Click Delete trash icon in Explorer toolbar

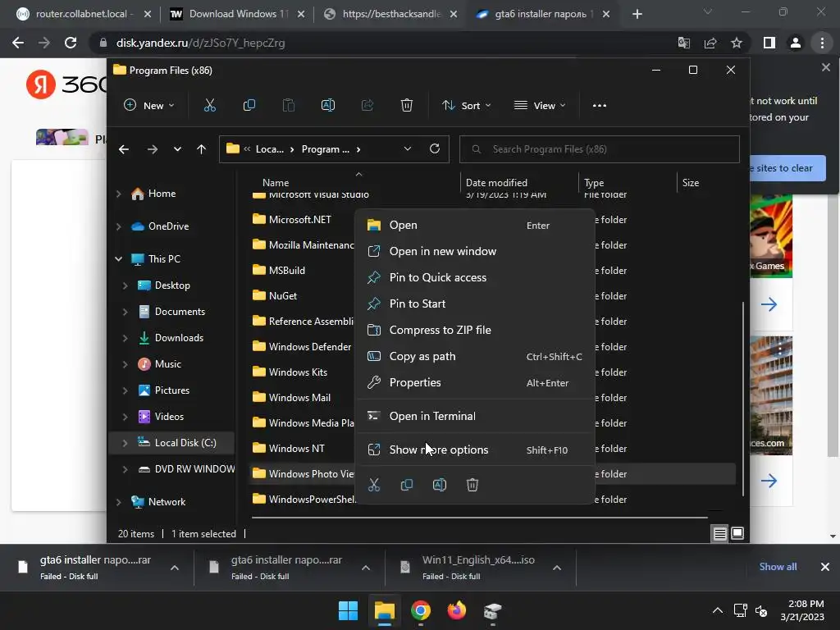pos(407,106)
